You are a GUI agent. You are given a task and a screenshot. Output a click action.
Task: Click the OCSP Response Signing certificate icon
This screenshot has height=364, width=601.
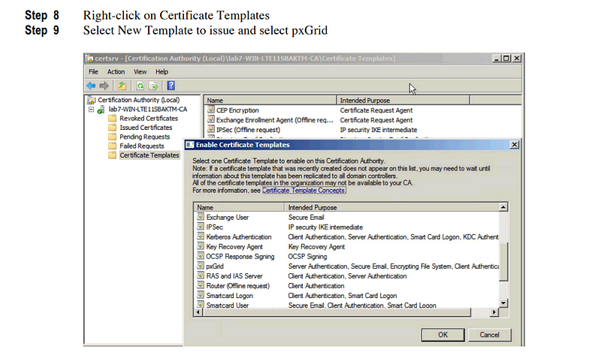click(201, 256)
